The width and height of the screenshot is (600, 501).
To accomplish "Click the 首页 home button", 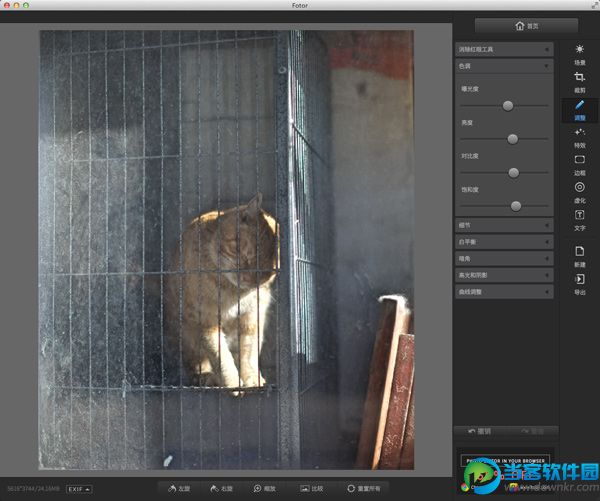I will [526, 26].
